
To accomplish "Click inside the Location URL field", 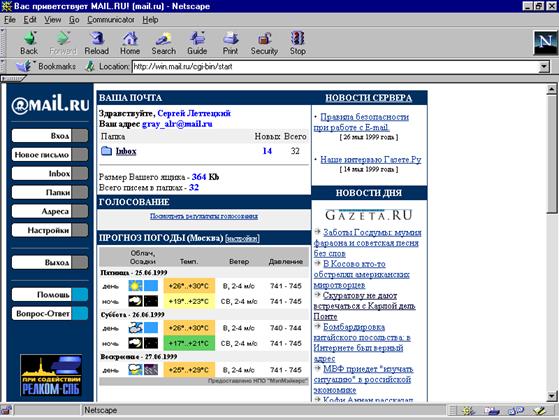I will (x=335, y=67).
